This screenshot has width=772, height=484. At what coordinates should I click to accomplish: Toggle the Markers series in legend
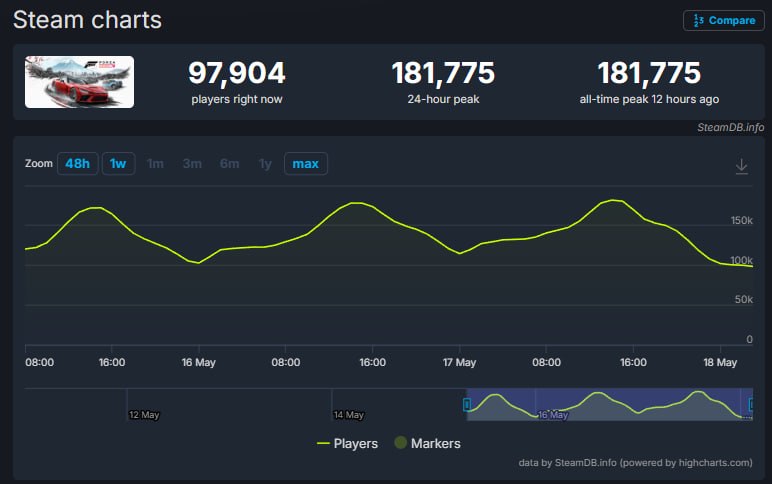click(x=427, y=443)
